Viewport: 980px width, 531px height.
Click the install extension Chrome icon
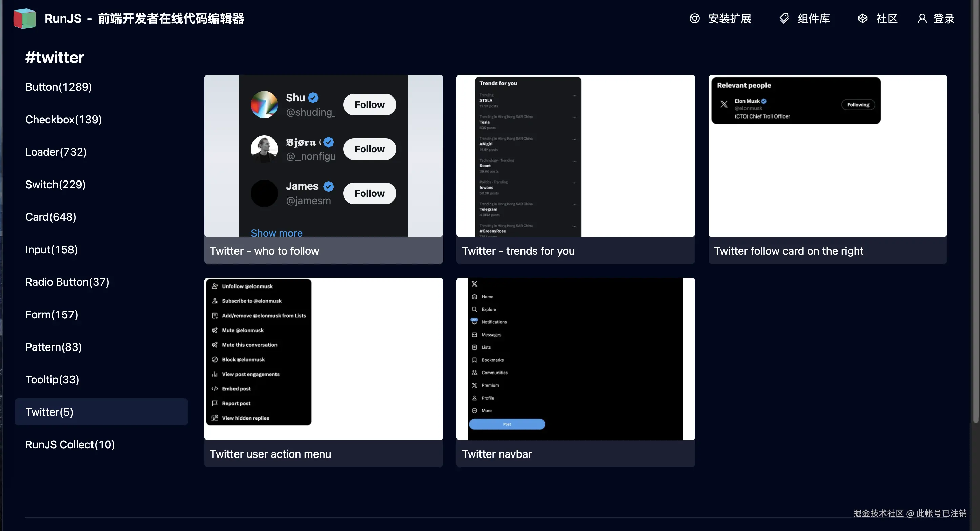(694, 18)
